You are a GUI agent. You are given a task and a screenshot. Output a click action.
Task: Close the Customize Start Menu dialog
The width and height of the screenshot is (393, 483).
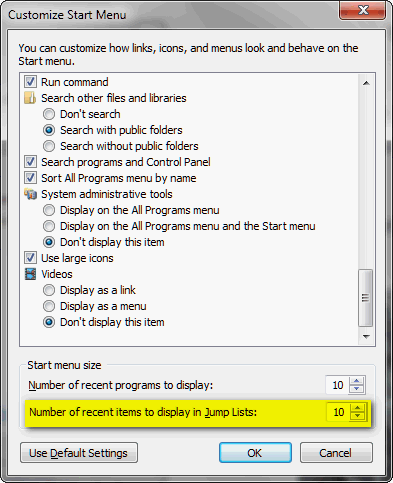click(363, 10)
